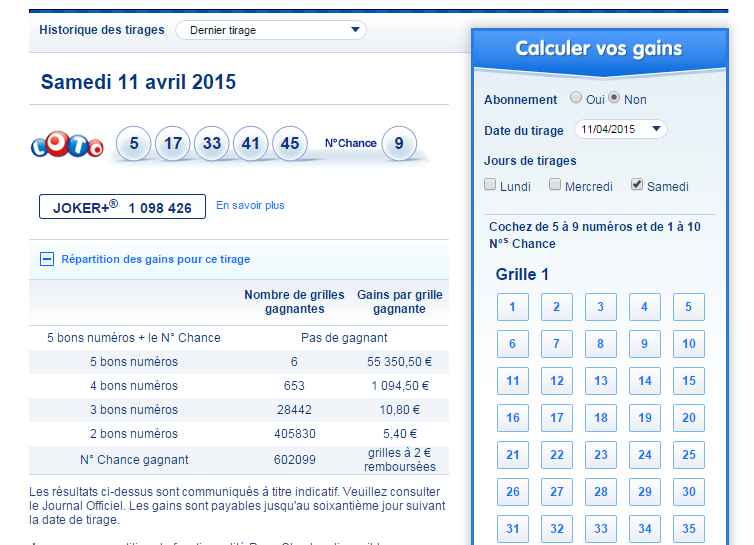Click the N° Chance ball 9
The width and height of the screenshot is (754, 545).
click(399, 144)
